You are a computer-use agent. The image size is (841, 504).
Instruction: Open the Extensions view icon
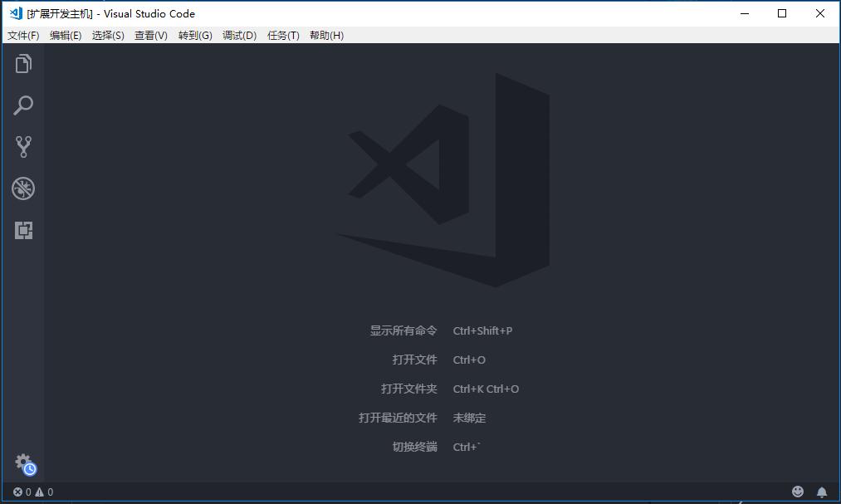point(23,230)
